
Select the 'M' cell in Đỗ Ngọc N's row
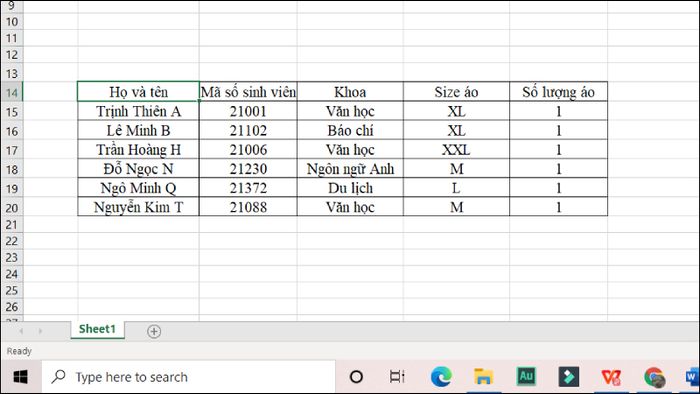(x=456, y=169)
